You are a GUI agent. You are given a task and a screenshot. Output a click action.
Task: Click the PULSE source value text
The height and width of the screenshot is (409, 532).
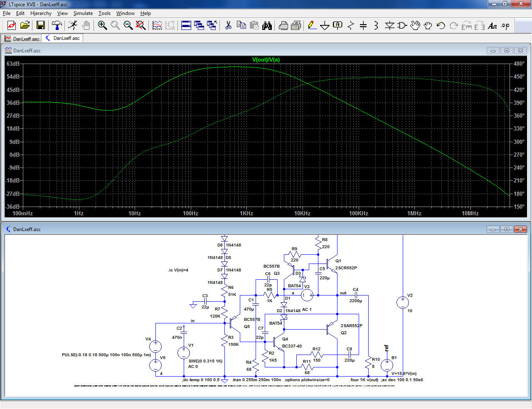[106, 355]
